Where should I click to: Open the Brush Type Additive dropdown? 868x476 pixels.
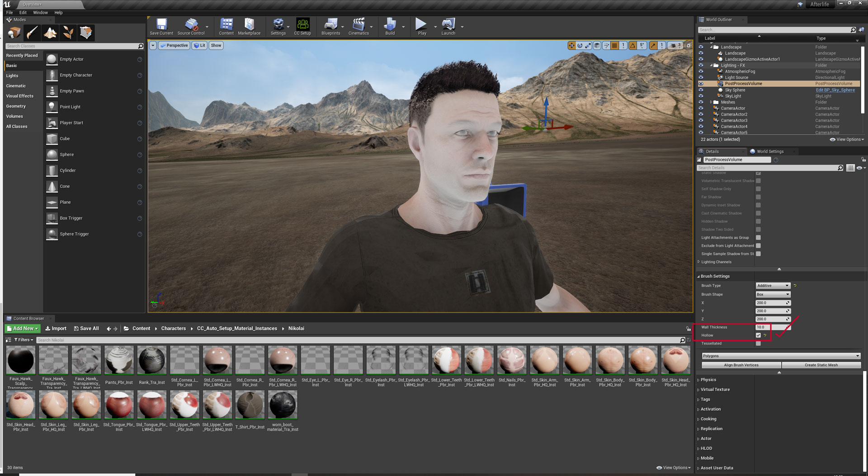click(x=773, y=286)
